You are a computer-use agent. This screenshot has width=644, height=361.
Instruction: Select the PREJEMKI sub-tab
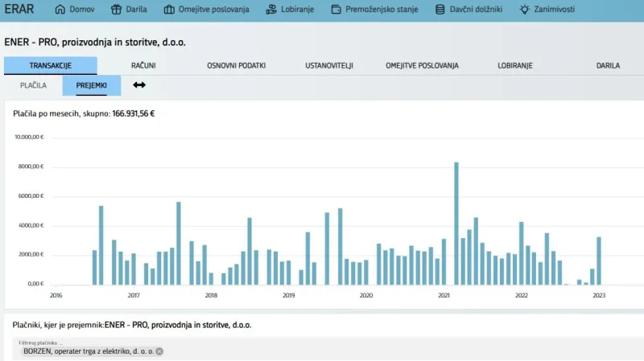[x=92, y=85]
